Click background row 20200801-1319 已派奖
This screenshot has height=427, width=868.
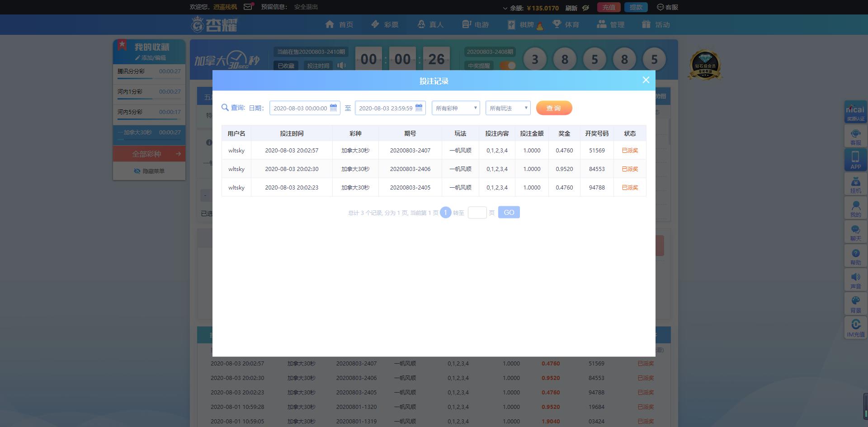pyautogui.click(x=646, y=421)
